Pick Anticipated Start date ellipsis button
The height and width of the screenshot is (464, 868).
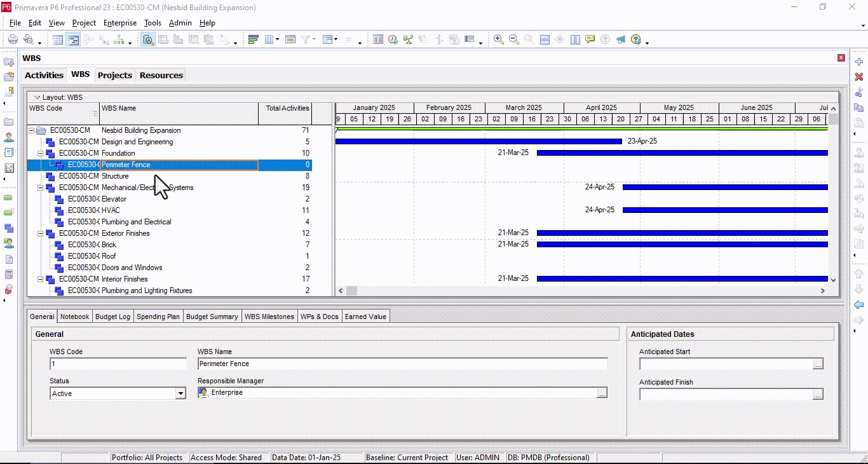[818, 364]
